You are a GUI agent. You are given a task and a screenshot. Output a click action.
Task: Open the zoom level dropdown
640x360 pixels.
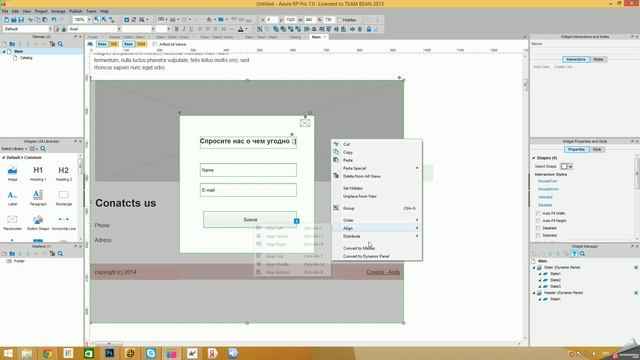89,20
